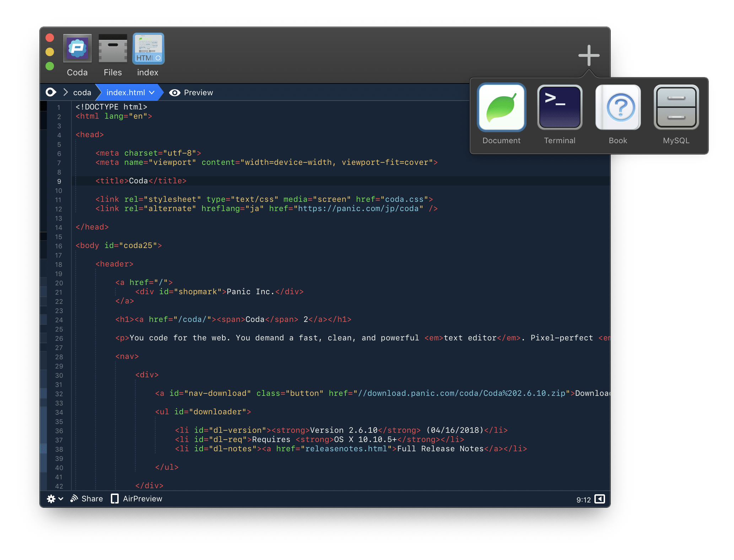The width and height of the screenshot is (734, 560).
Task: Click the 9:12 cursor position indicator
Action: pos(583,500)
